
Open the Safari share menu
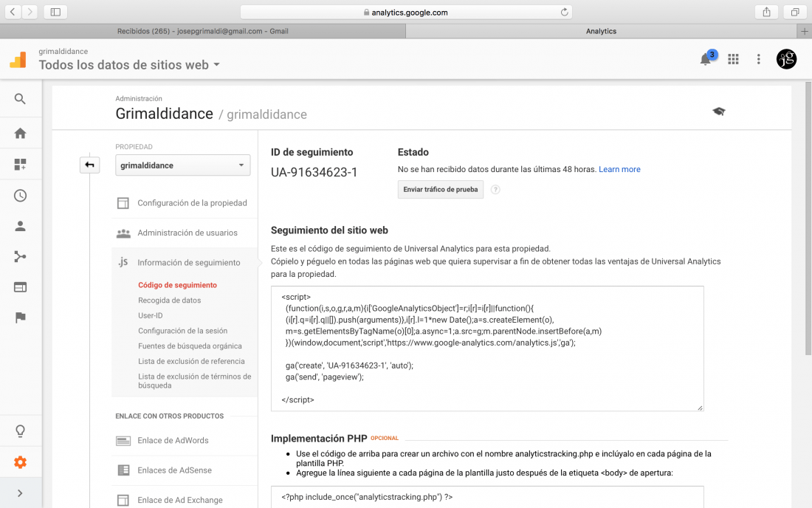[x=766, y=12]
